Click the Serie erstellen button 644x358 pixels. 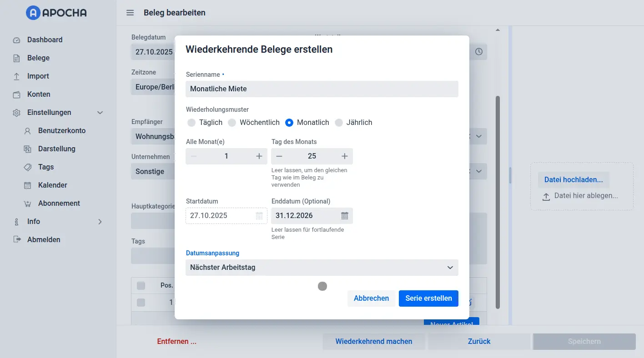coord(428,298)
